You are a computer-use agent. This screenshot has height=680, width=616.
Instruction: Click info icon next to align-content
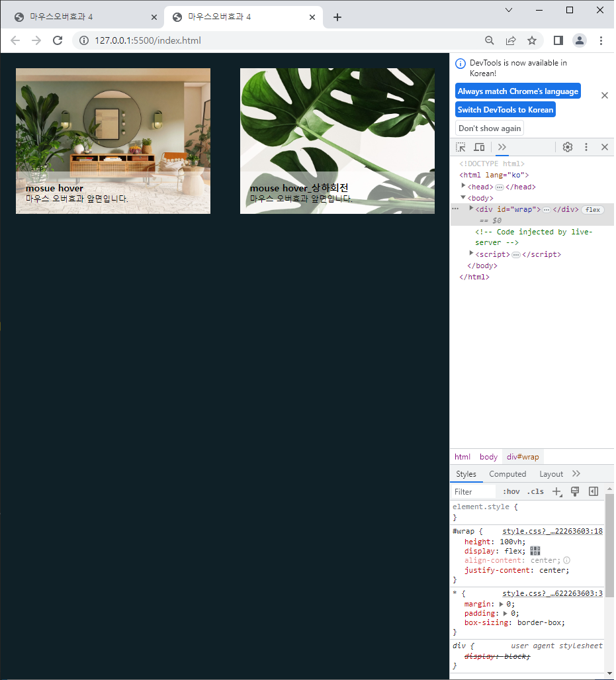(x=566, y=561)
